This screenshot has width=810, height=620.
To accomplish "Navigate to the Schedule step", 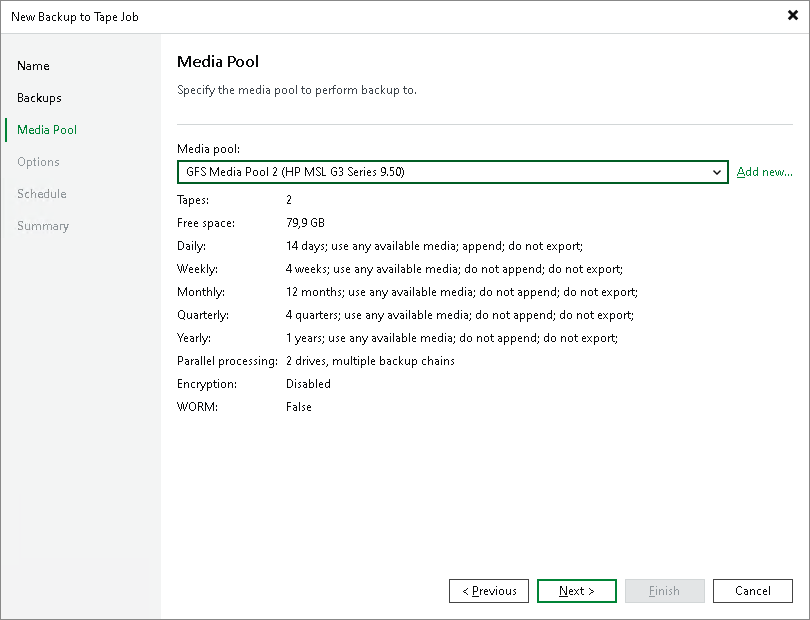I will 42,194.
